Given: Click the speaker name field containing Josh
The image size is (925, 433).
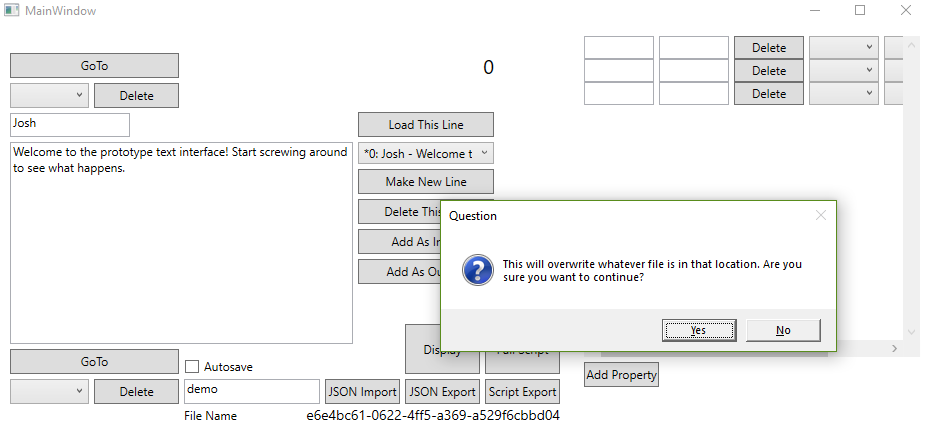Looking at the screenshot, I should [x=70, y=125].
